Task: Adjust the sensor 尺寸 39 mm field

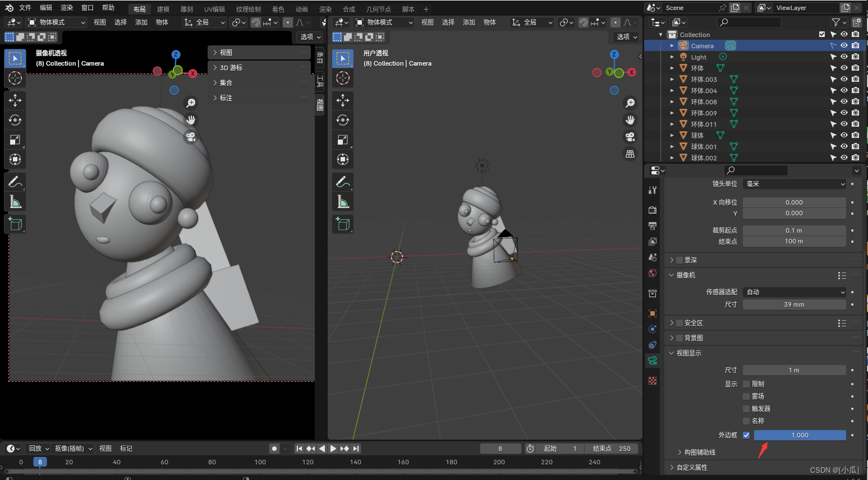Action: tap(794, 304)
